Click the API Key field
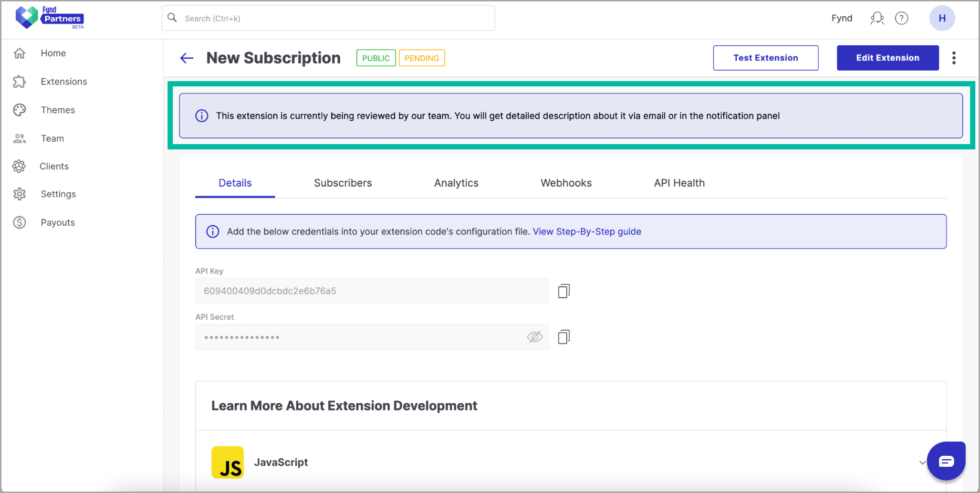980x493 pixels. [372, 291]
